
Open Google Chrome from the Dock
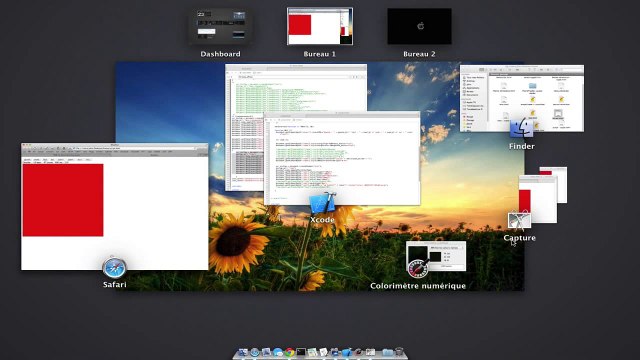pyautogui.click(x=289, y=353)
